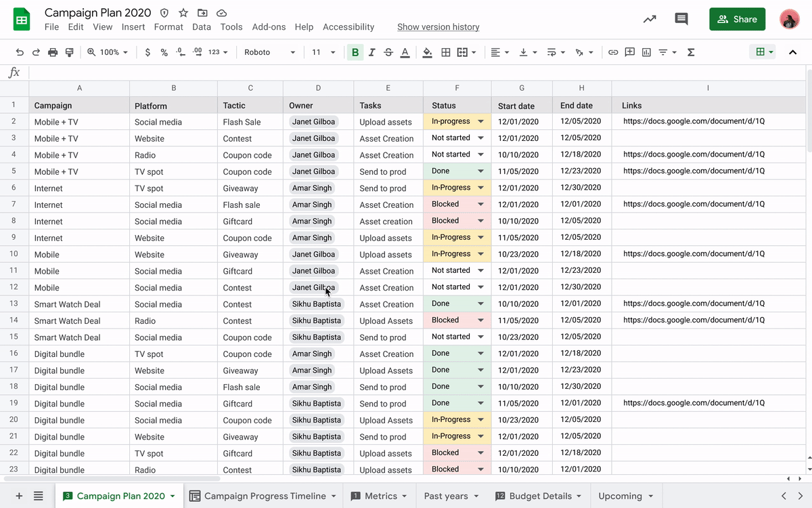
Task: Open Show version history
Action: coord(438,26)
